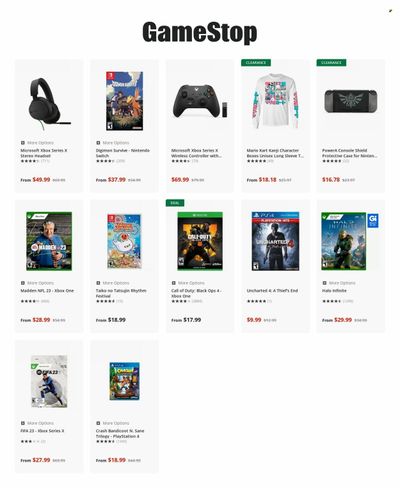
Task: Open the Halo Infinite cover thumbnail
Action: (x=344, y=241)
